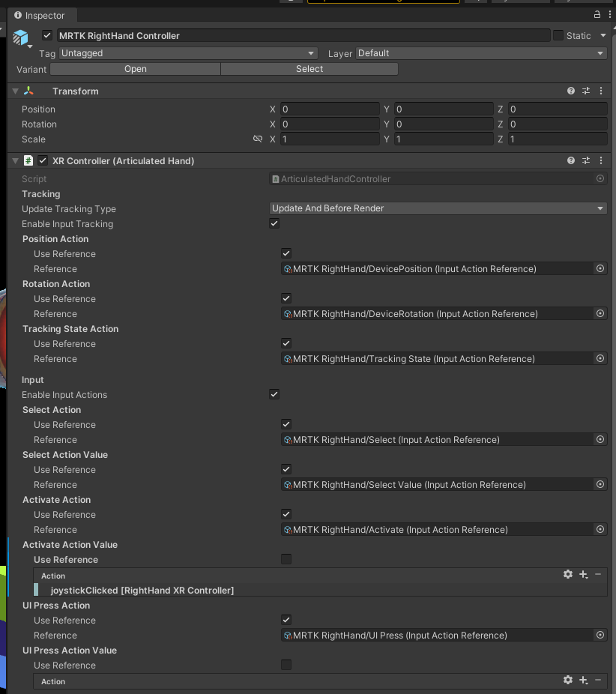Open UI Press Action Value gear settings
Image resolution: width=616 pixels, height=694 pixels.
tap(568, 680)
